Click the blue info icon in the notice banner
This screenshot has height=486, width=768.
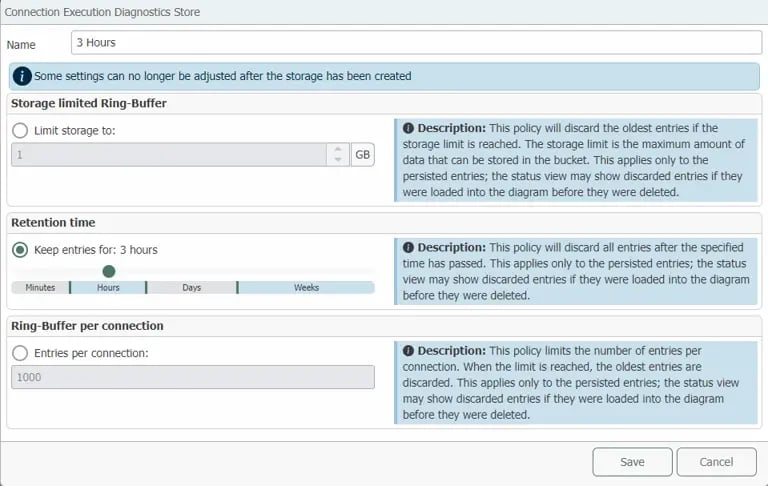pyautogui.click(x=23, y=76)
